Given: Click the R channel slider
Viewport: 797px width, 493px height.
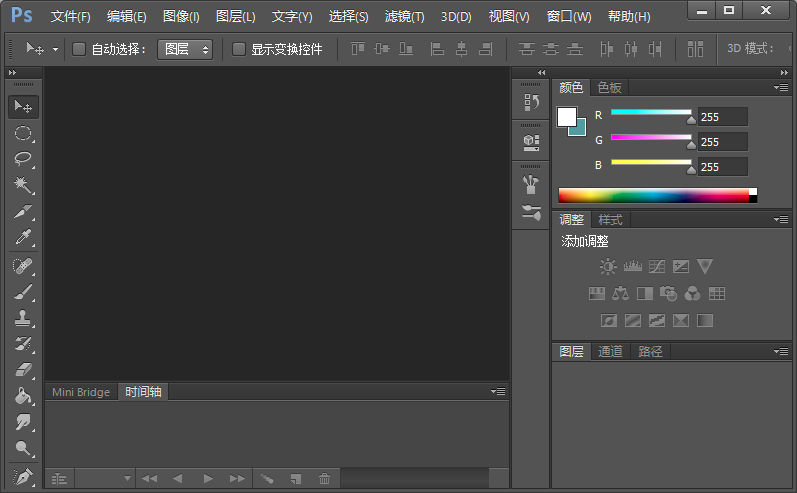Looking at the screenshot, I should 651,113.
